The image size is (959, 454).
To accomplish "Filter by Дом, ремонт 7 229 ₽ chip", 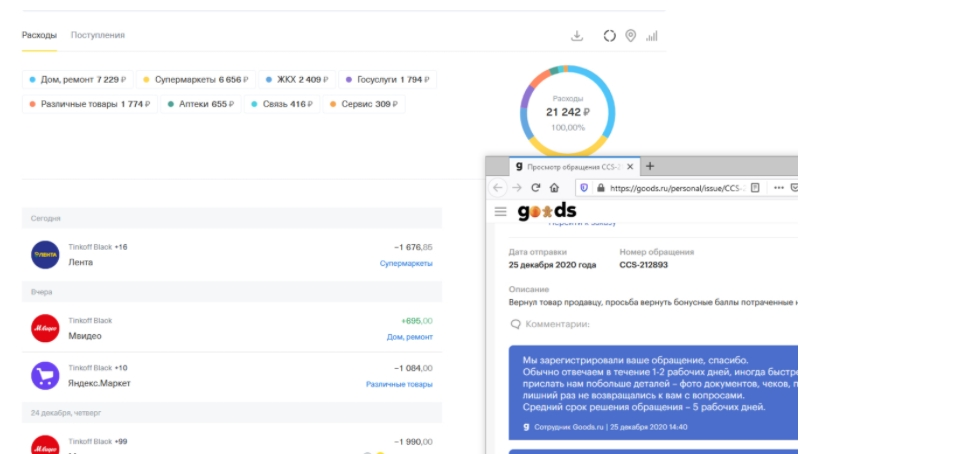I will click(78, 80).
